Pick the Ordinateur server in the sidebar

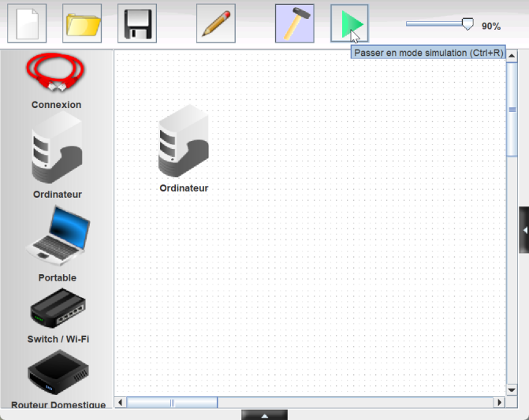pyautogui.click(x=57, y=148)
